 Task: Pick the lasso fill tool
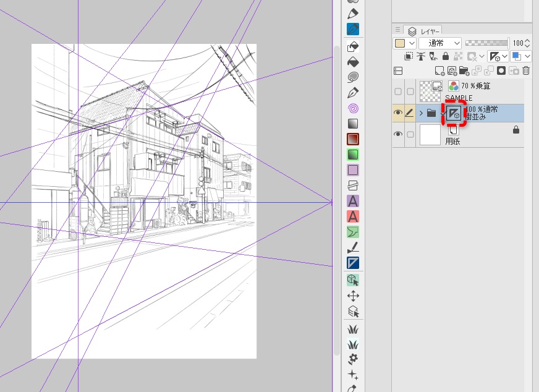click(x=353, y=77)
